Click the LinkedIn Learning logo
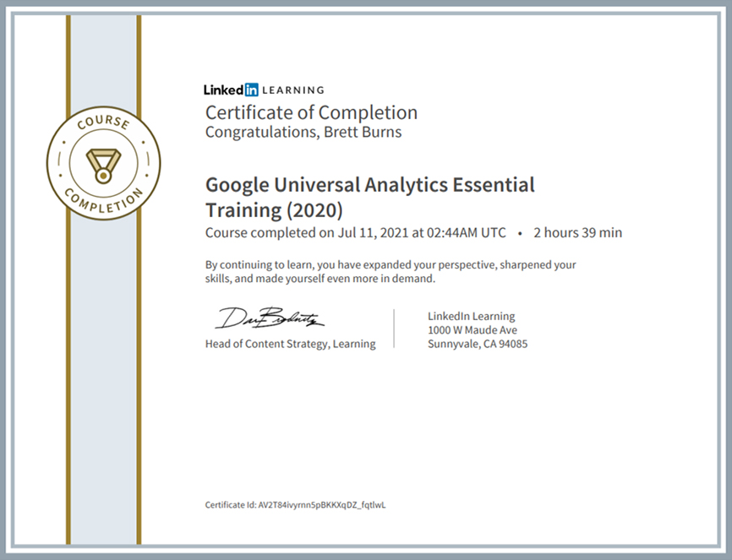 264,90
